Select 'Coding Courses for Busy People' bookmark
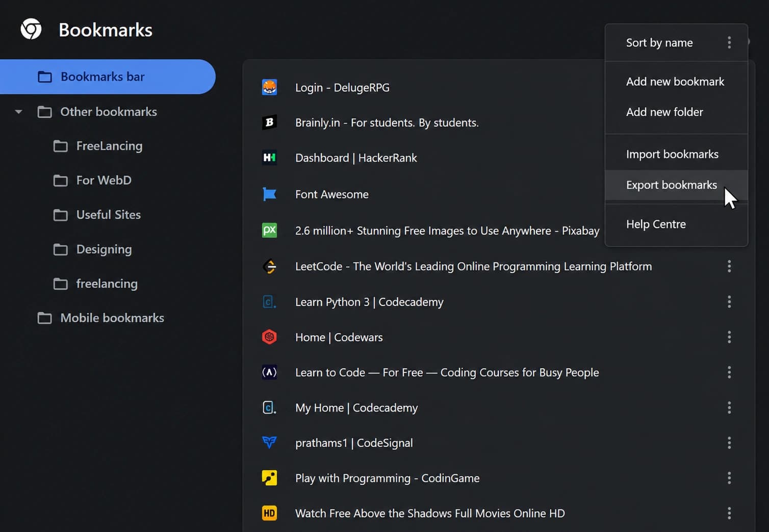The image size is (769, 532). point(447,372)
